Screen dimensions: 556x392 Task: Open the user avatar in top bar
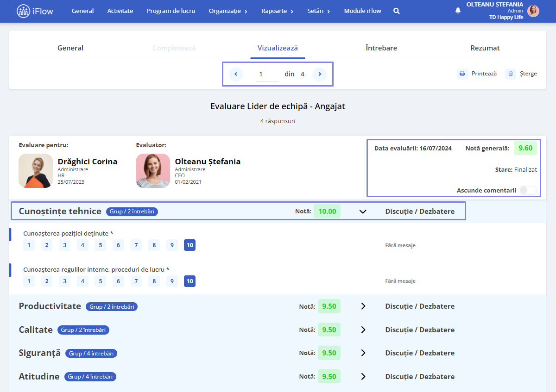pyautogui.click(x=533, y=11)
